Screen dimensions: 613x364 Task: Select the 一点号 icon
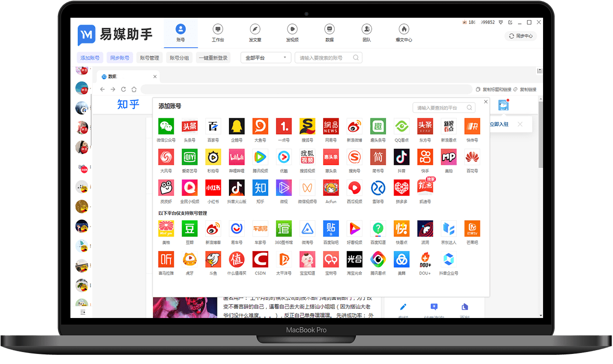pos(284,126)
